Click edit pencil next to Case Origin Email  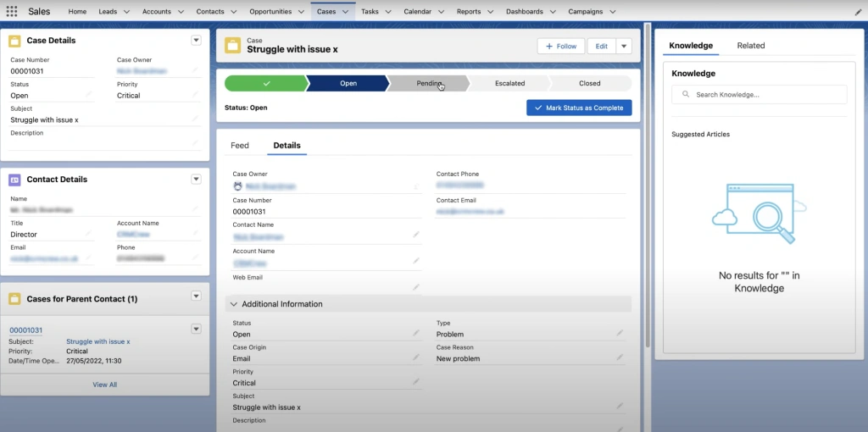coord(415,357)
